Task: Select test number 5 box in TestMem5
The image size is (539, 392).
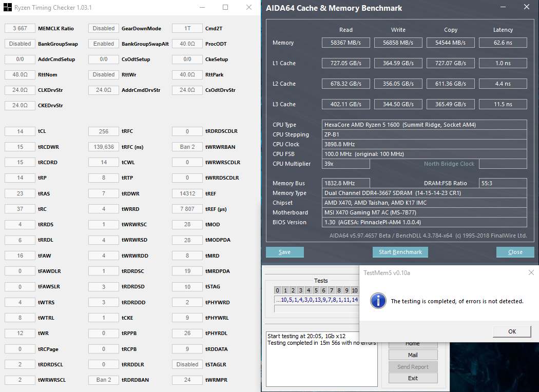Action: pos(316,290)
